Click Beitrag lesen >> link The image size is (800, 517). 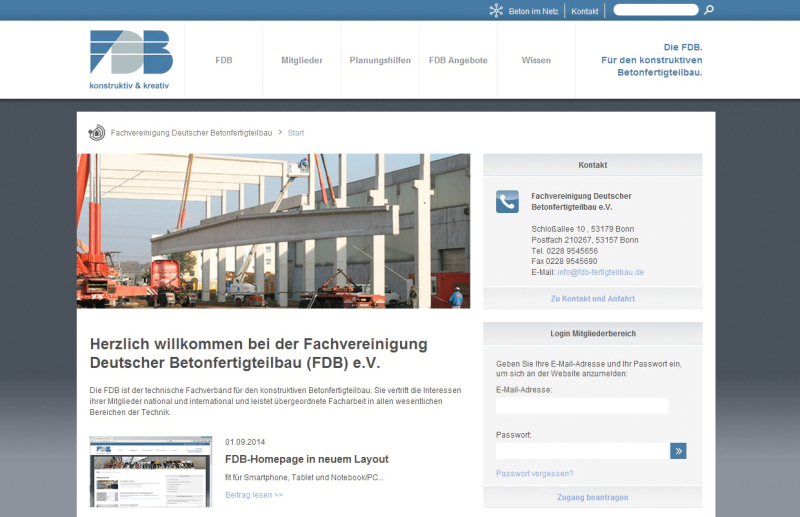point(254,495)
